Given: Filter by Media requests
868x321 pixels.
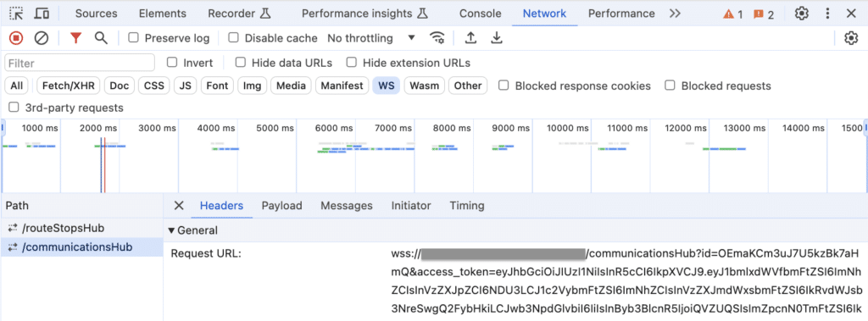Looking at the screenshot, I should (x=292, y=86).
